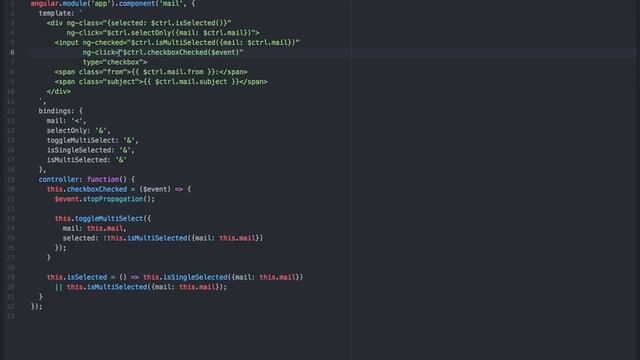Image resolution: width=640 pixels, height=360 pixels.
Task: Click 'this.isSelected' assignment near the bottom
Action: click(77, 278)
